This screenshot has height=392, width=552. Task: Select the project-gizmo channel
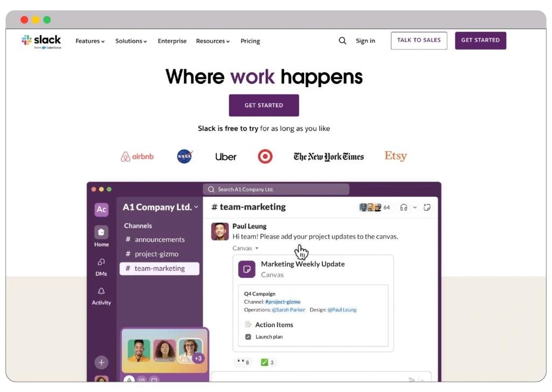(x=160, y=254)
